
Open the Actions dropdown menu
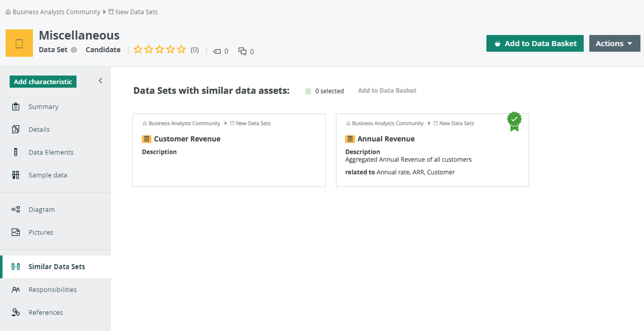pos(614,44)
